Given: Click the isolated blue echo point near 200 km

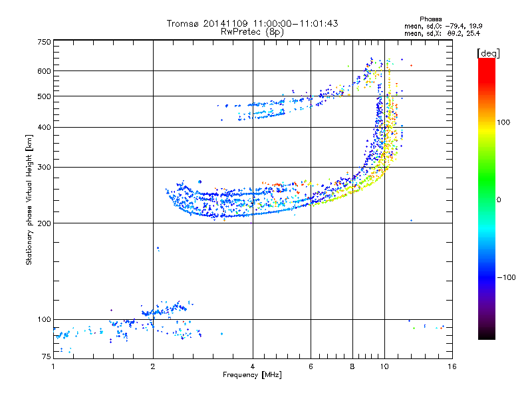Looking at the screenshot, I should coord(411,221).
